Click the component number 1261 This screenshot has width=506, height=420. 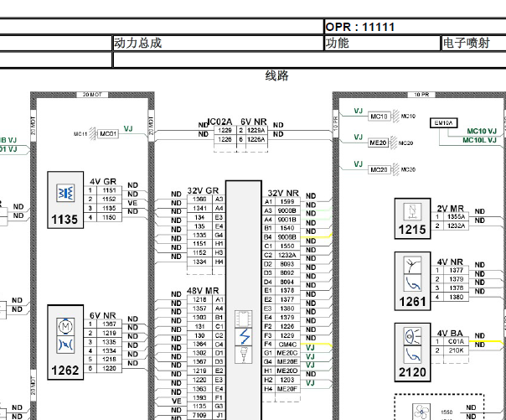pos(412,302)
